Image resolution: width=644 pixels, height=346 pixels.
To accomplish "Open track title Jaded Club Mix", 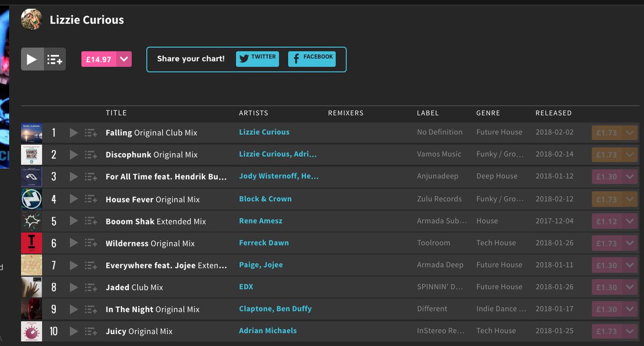I will click(x=134, y=287).
